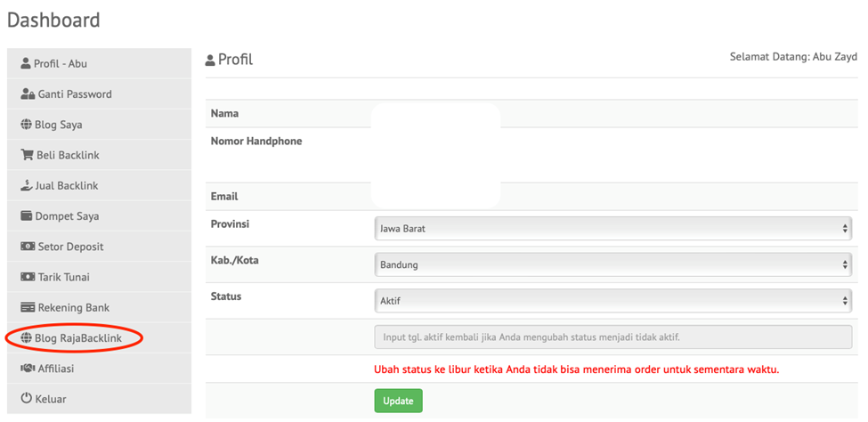Click the reactivation date input field
This screenshot has width=868, height=422.
pyautogui.click(x=613, y=337)
